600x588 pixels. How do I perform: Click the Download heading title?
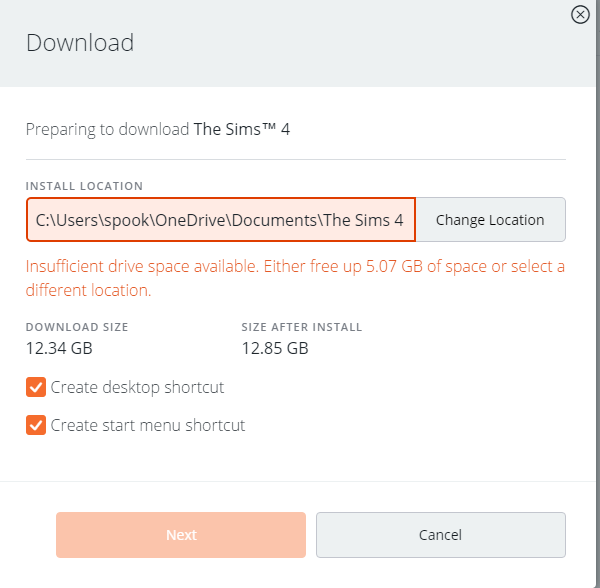[x=80, y=43]
